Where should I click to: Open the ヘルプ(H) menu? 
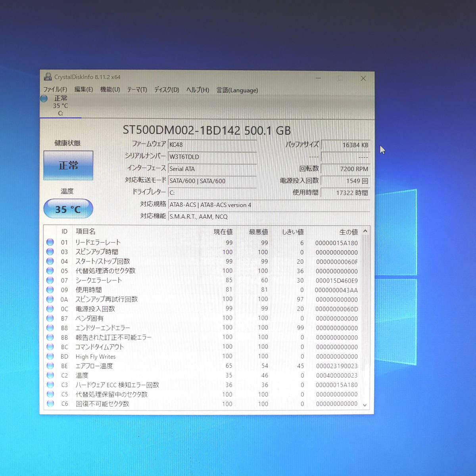click(198, 90)
